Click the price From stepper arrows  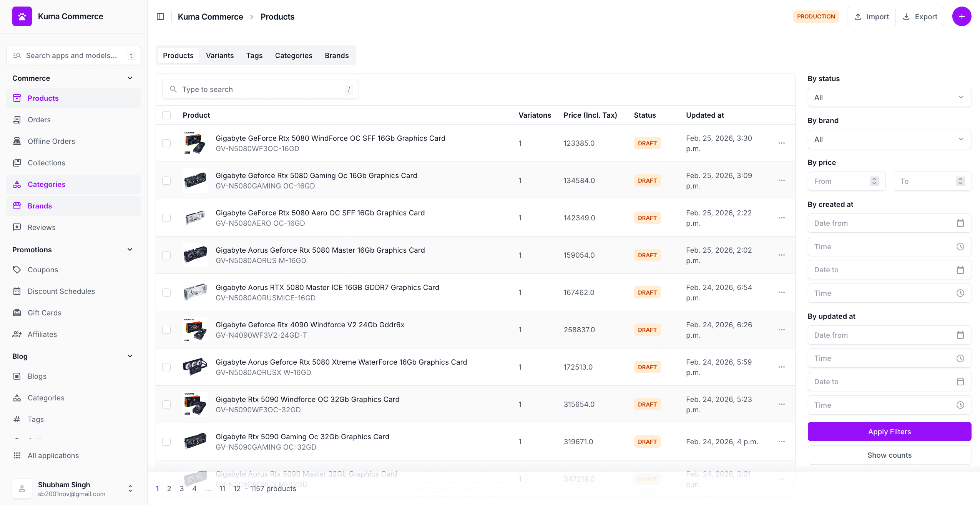(x=874, y=181)
